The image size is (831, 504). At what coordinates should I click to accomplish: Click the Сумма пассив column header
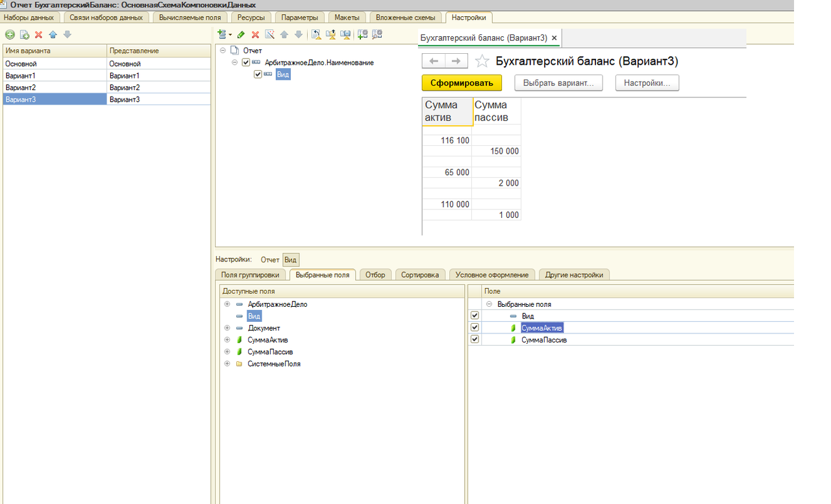(497, 111)
